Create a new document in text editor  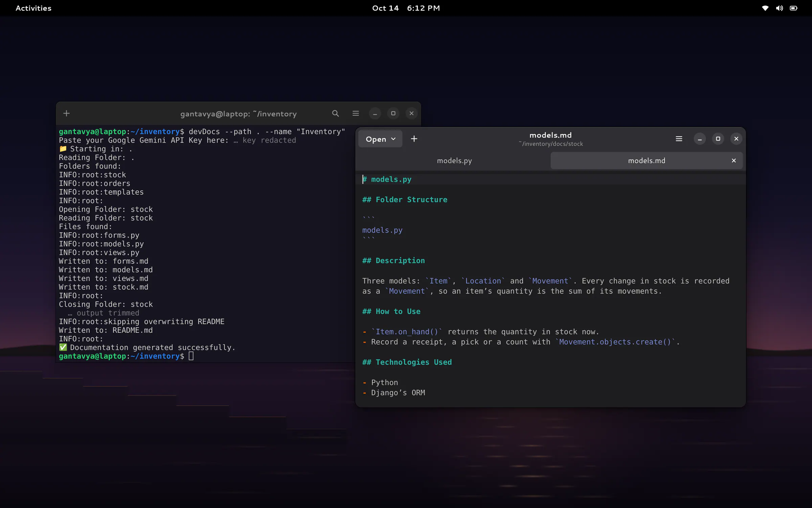[x=414, y=139]
